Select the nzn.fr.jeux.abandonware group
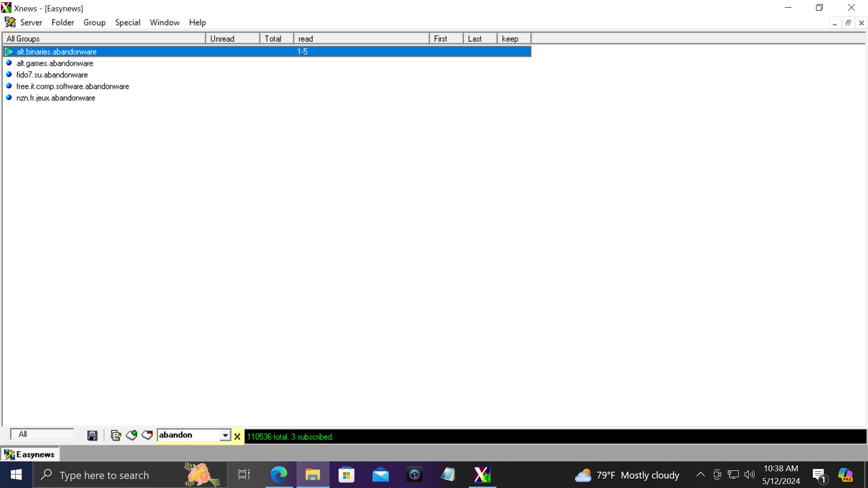868x488 pixels. pyautogui.click(x=56, y=98)
